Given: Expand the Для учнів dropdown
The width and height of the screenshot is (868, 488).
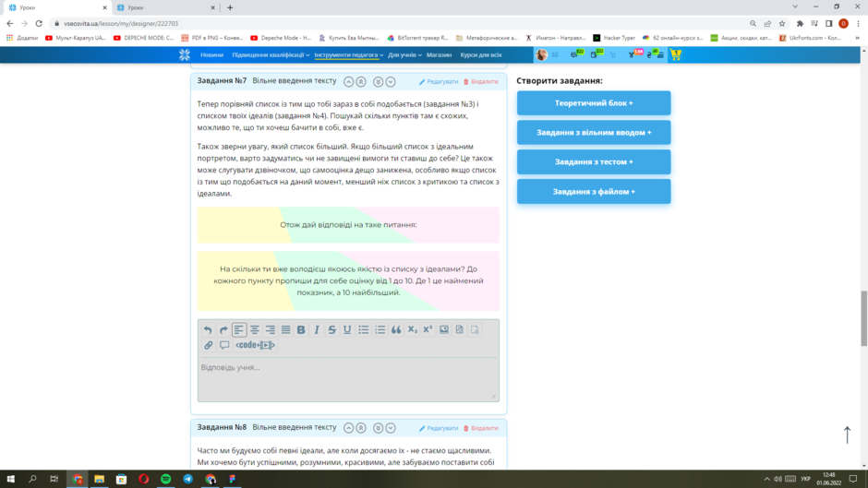Looking at the screenshot, I should coord(404,55).
